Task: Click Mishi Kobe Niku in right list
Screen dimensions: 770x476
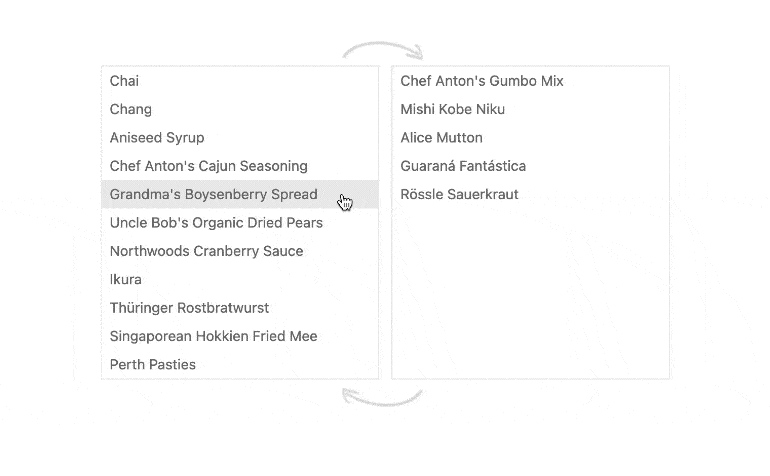Action: [453, 109]
